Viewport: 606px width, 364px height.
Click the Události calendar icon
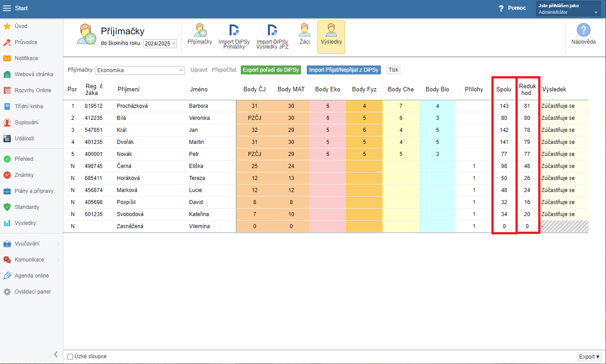point(7,139)
